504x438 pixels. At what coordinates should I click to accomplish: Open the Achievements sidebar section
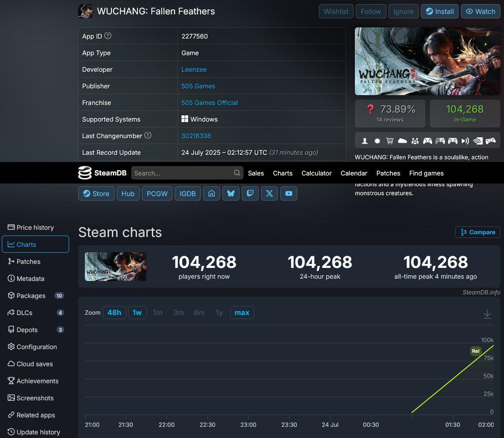coord(35,381)
